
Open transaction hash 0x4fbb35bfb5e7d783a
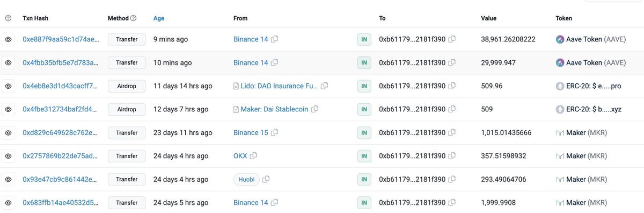point(61,63)
